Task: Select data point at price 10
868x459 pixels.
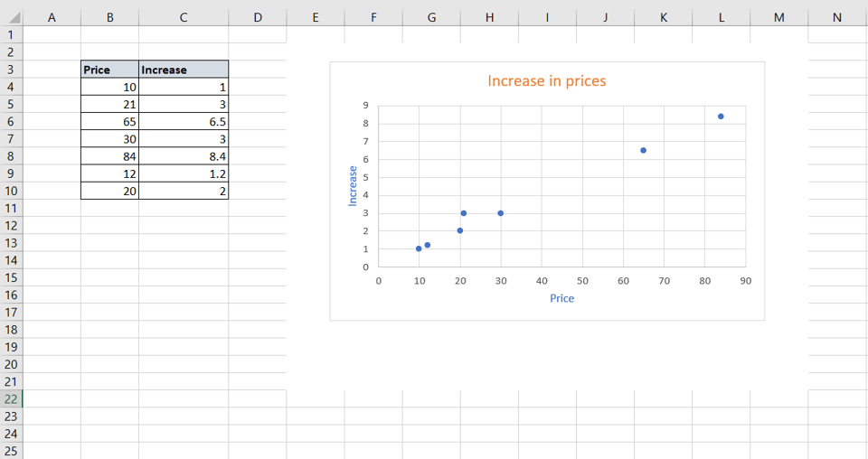Action: [x=419, y=248]
